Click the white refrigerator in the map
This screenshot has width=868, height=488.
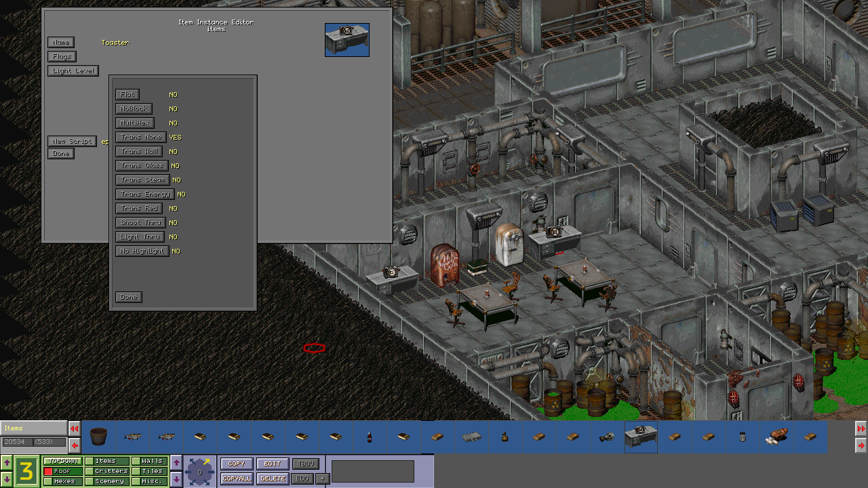click(509, 244)
